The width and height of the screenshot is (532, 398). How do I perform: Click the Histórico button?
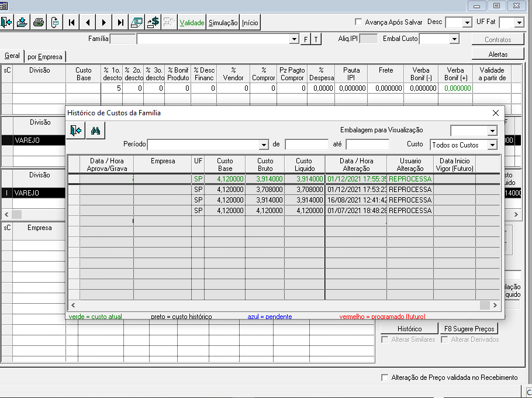[x=409, y=329]
